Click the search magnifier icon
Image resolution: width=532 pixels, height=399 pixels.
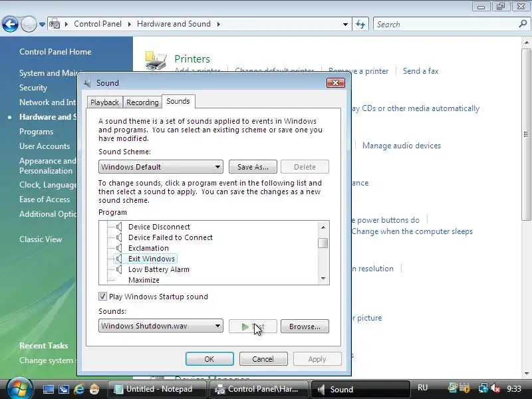coord(523,24)
